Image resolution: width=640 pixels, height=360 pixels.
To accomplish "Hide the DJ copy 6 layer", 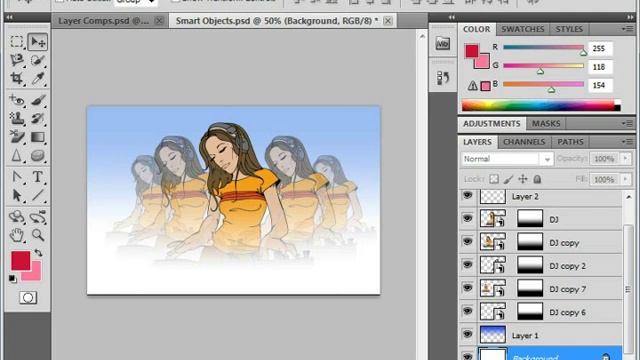I will (x=467, y=311).
